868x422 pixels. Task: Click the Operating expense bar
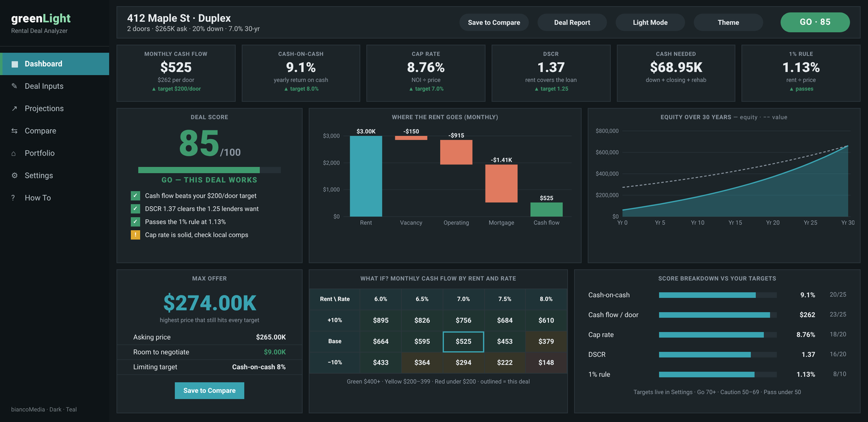(456, 152)
